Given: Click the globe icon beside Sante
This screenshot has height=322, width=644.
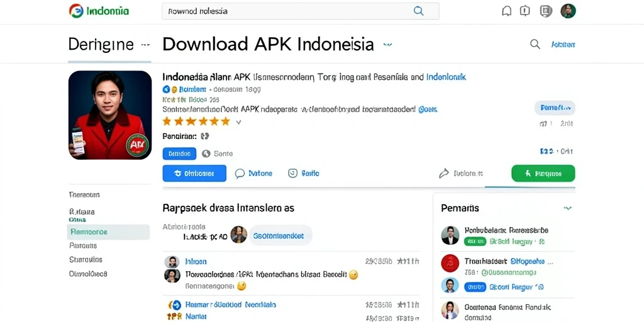Looking at the screenshot, I should tap(206, 153).
